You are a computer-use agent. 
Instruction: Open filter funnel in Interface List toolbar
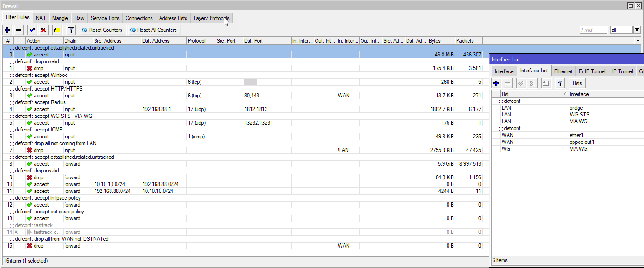tap(560, 83)
